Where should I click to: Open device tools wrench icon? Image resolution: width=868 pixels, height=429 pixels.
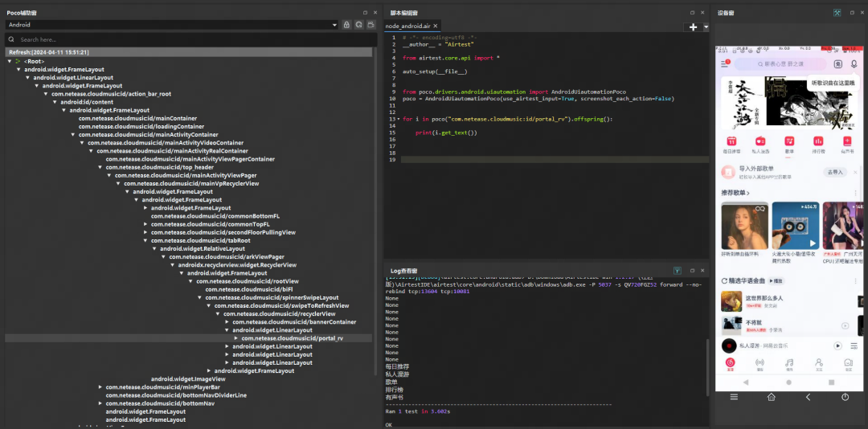(837, 13)
